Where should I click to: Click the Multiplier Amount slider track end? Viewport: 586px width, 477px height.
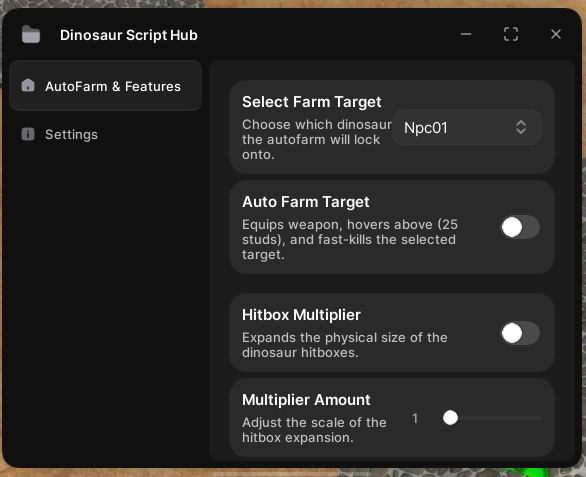[540, 418]
